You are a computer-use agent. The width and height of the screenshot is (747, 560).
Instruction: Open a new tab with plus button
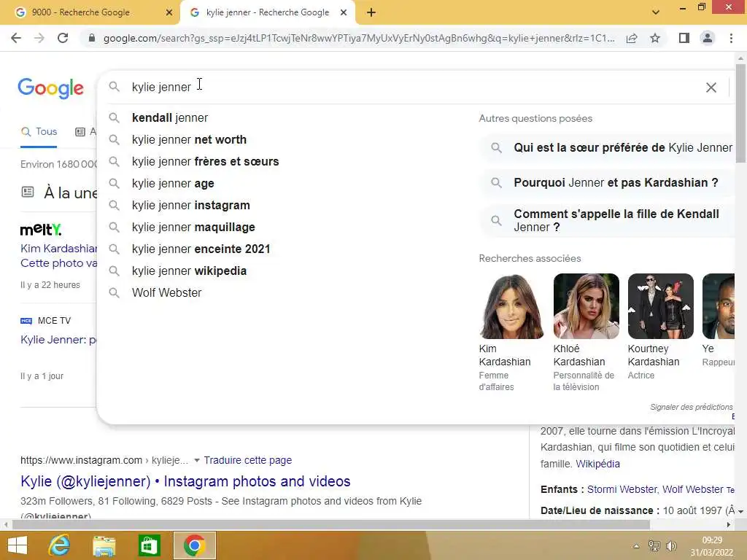pyautogui.click(x=371, y=12)
